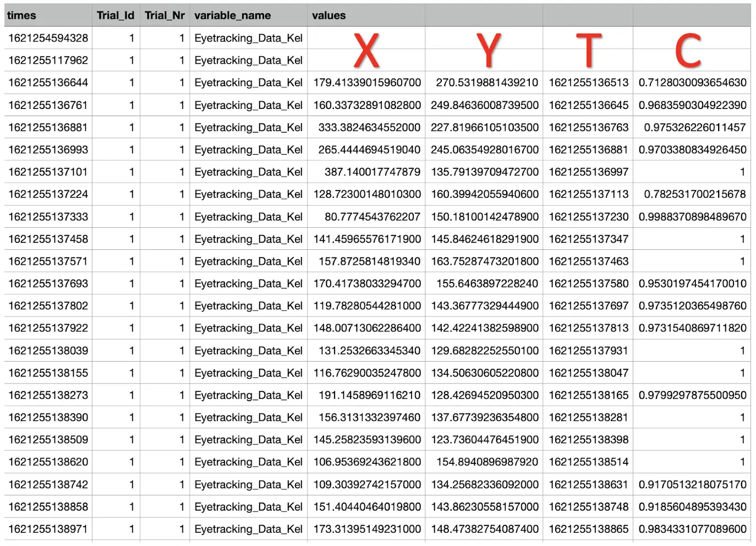The width and height of the screenshot is (756, 546).
Task: Select cell 156.3131332397460
Action: [366, 417]
